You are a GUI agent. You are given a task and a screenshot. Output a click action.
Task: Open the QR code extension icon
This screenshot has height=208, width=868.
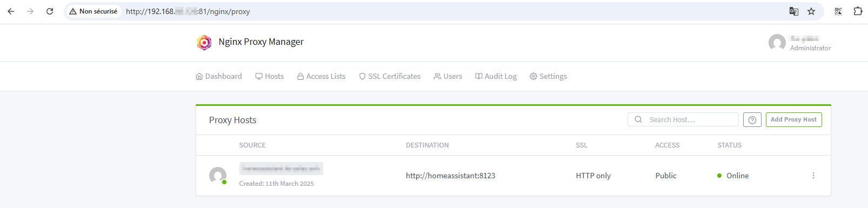tap(838, 11)
